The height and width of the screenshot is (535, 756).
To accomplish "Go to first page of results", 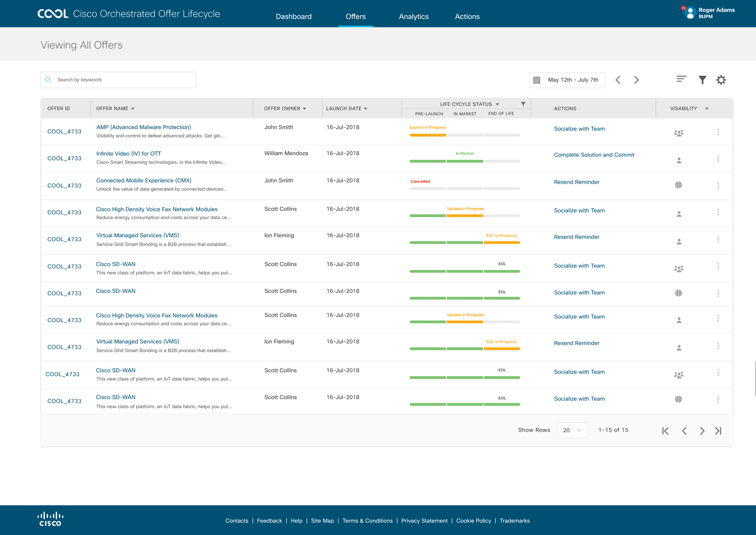I will pyautogui.click(x=665, y=431).
